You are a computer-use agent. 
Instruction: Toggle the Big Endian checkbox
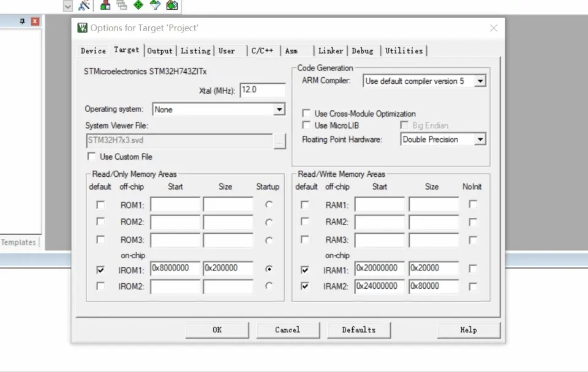(x=404, y=125)
